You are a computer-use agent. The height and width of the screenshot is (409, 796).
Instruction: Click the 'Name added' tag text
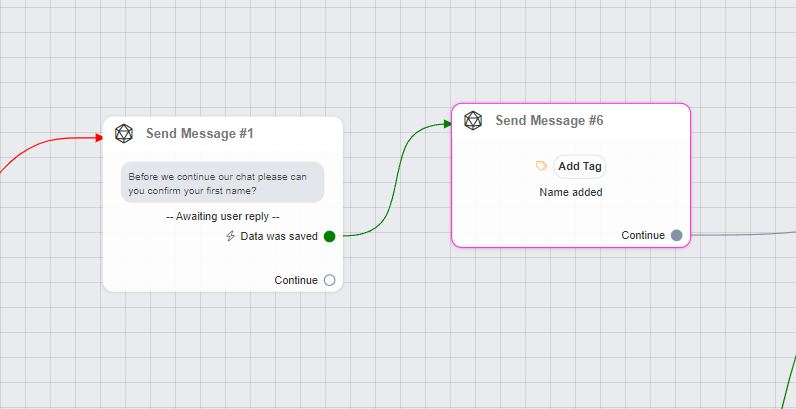[x=571, y=192]
